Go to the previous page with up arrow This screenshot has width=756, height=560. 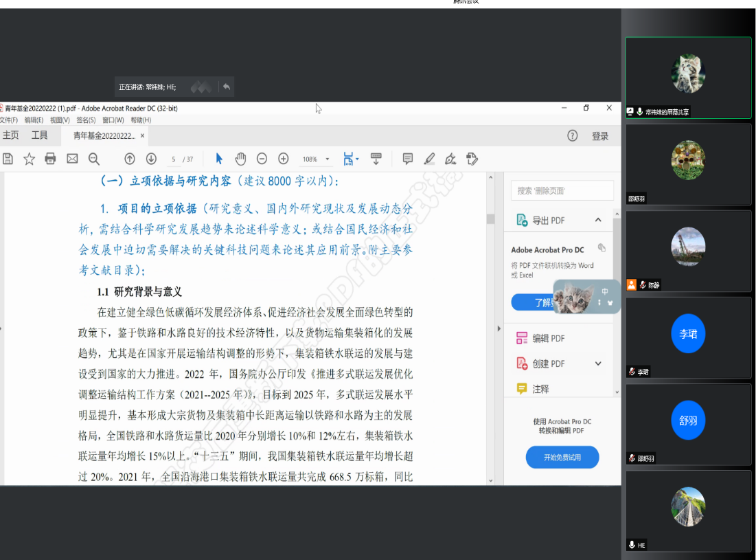(x=129, y=159)
